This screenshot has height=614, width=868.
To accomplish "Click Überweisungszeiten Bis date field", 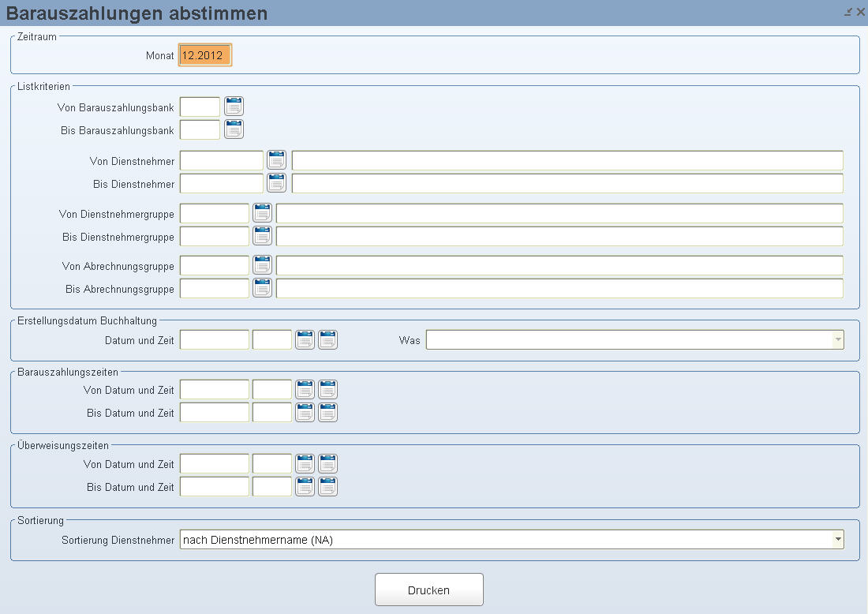I will point(214,486).
